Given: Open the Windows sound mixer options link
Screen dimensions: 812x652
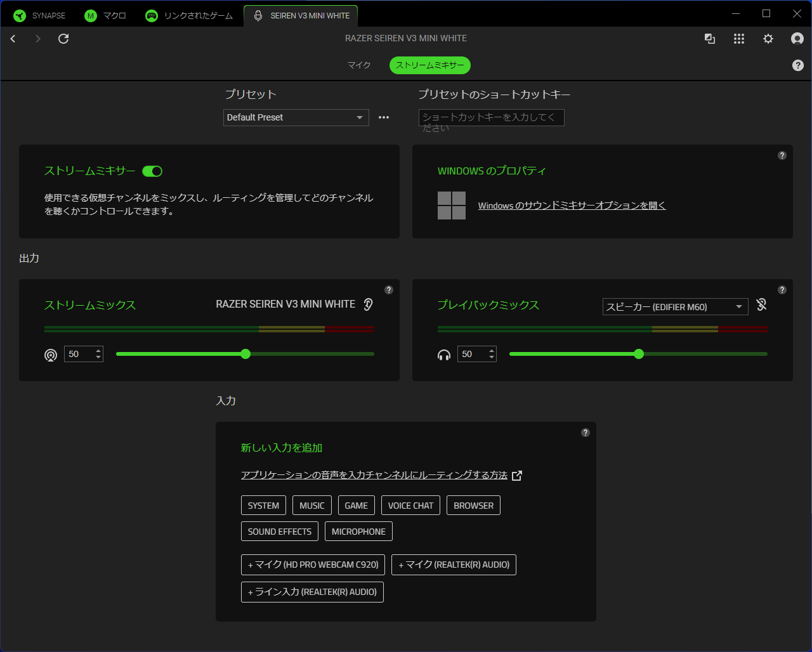Looking at the screenshot, I should click(x=572, y=205).
